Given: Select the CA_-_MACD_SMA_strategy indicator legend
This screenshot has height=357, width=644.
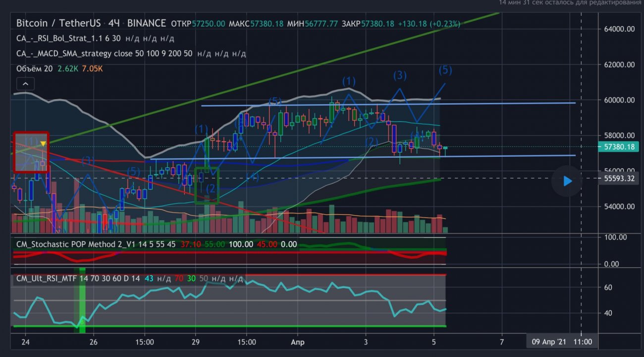Looking at the screenshot, I should click(104, 54).
